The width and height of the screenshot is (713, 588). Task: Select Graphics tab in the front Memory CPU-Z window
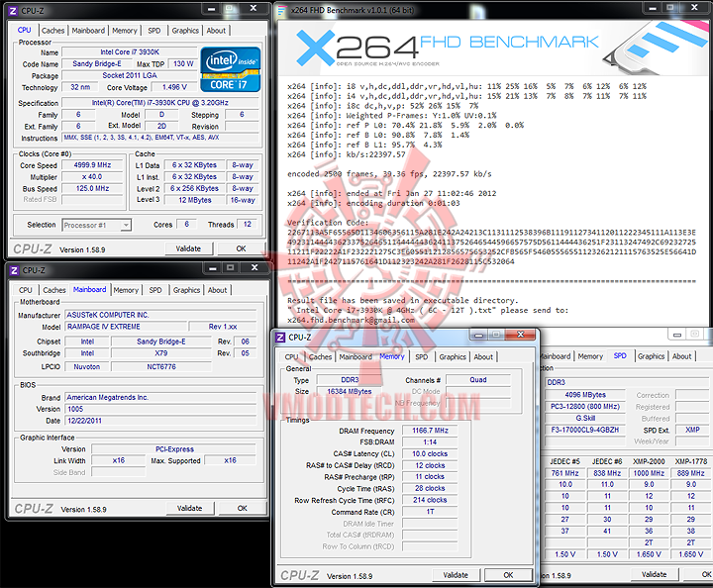point(453,357)
